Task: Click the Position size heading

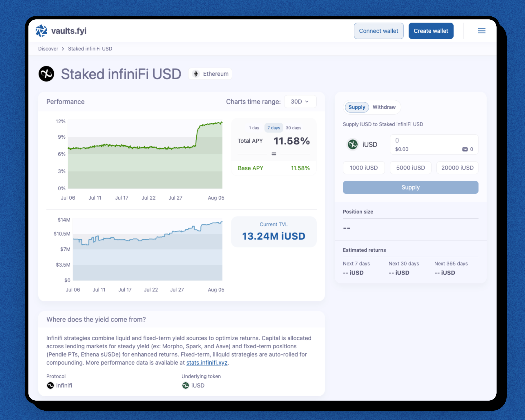Action: [x=358, y=212]
